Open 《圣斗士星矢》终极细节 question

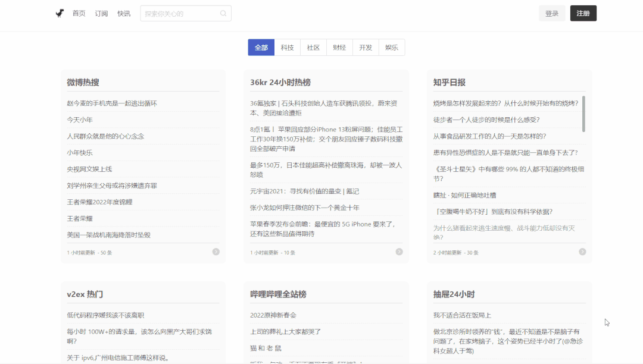pos(509,174)
